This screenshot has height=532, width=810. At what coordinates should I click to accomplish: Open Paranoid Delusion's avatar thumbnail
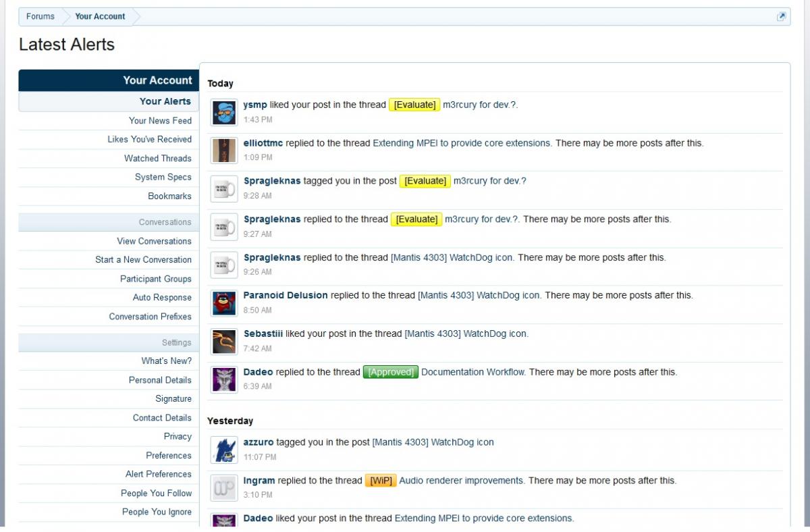(x=224, y=303)
